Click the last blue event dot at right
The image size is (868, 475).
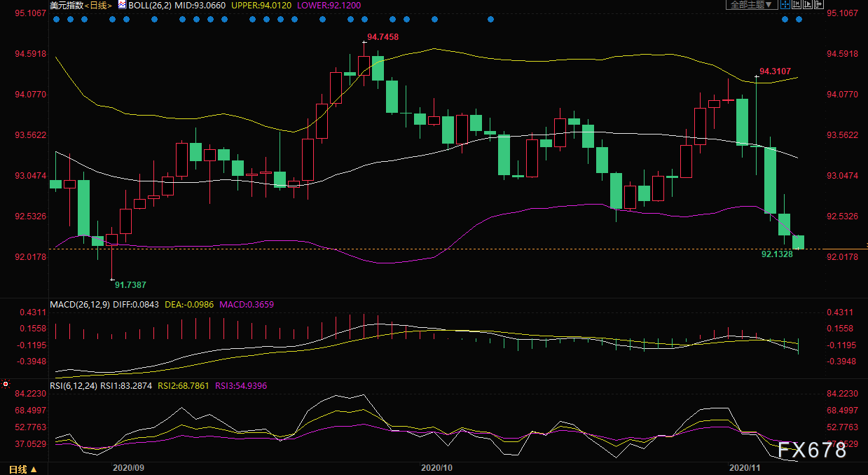(x=799, y=19)
